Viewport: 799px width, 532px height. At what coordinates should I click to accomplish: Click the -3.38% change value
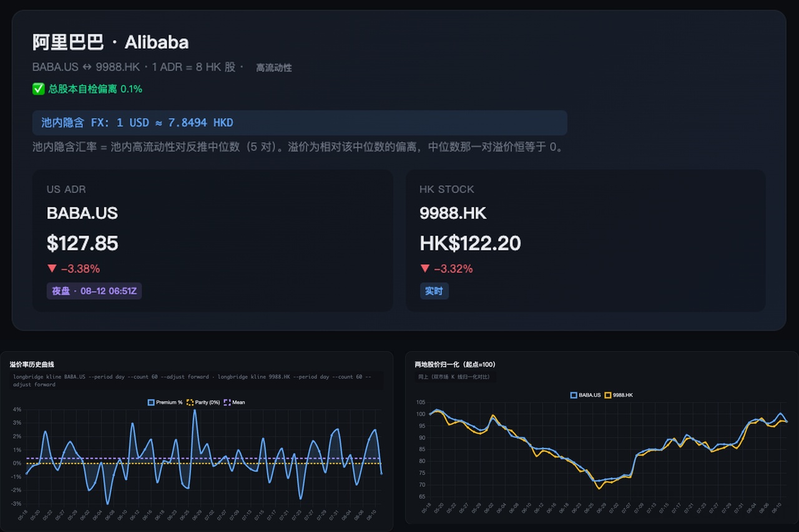(80, 269)
